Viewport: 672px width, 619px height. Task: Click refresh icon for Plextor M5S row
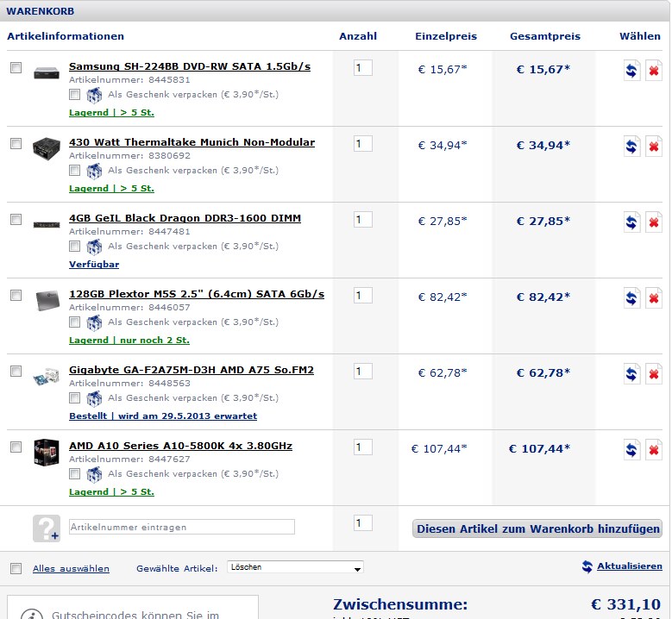(631, 298)
